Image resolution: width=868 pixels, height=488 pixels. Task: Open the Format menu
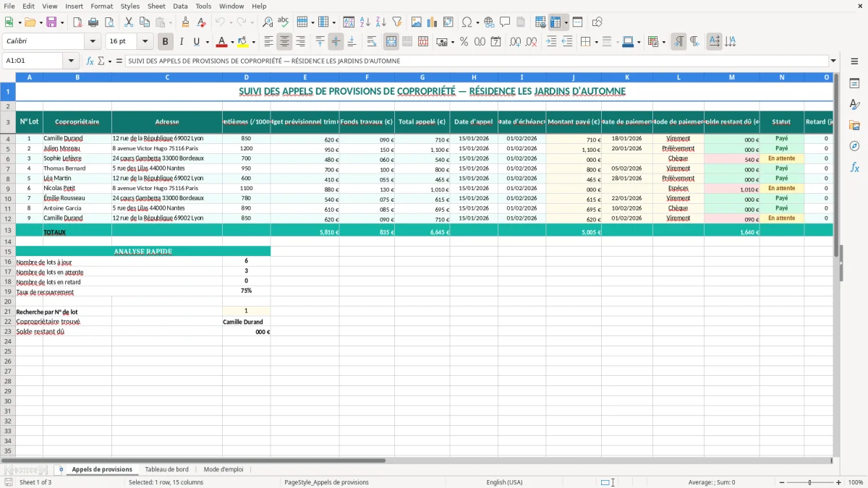tap(101, 6)
